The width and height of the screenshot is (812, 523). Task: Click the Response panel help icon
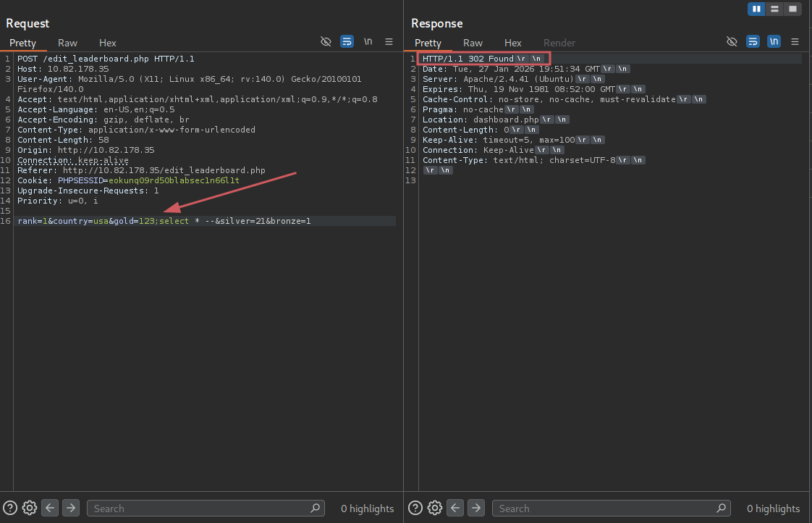(415, 508)
